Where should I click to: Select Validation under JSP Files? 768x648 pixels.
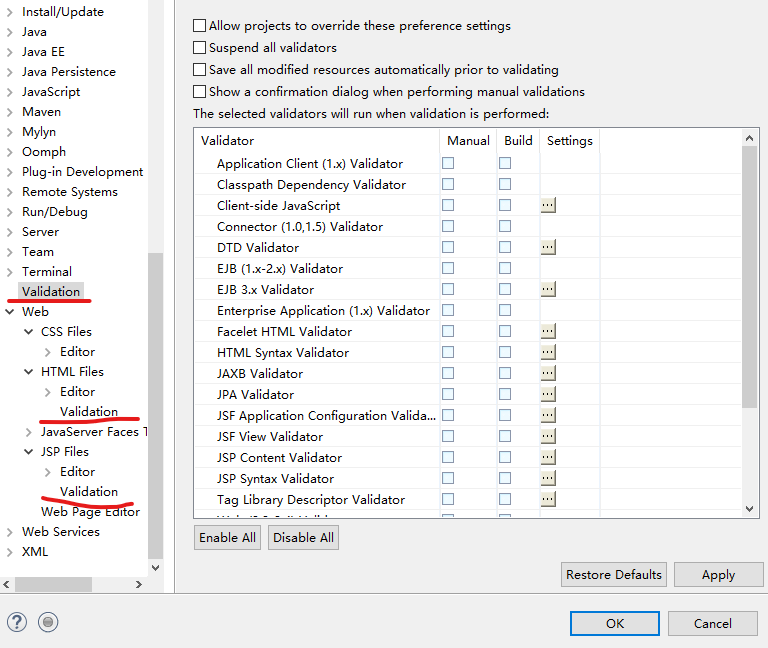pyautogui.click(x=88, y=491)
